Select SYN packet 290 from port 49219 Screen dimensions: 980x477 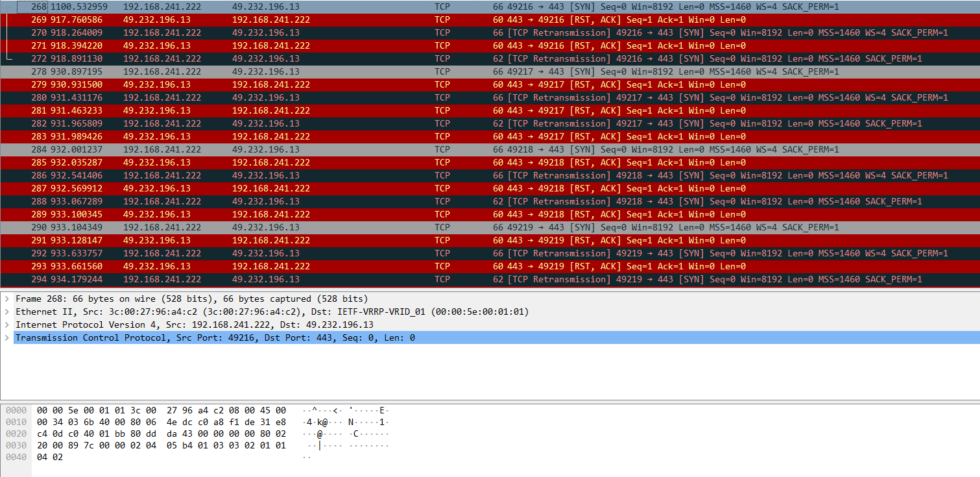[490, 227]
